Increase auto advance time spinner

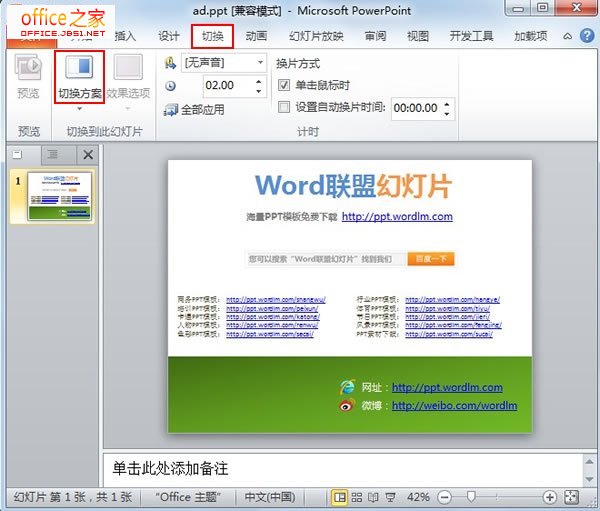click(447, 104)
